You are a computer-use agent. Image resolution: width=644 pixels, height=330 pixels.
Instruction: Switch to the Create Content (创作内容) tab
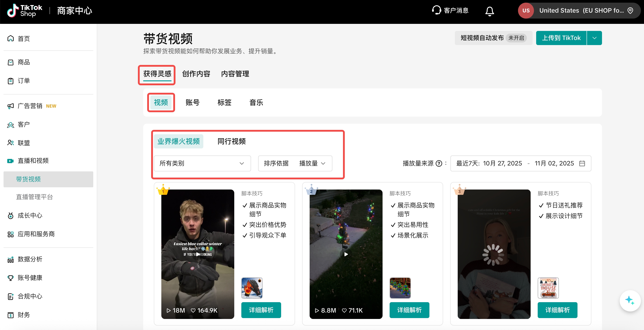click(x=196, y=74)
